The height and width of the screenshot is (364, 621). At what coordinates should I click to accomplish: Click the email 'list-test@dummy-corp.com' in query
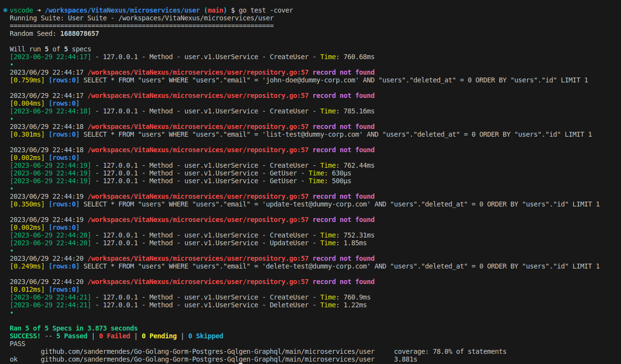(312, 134)
